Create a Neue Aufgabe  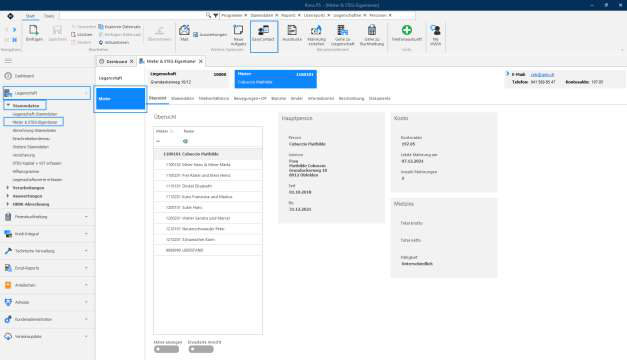click(x=238, y=35)
